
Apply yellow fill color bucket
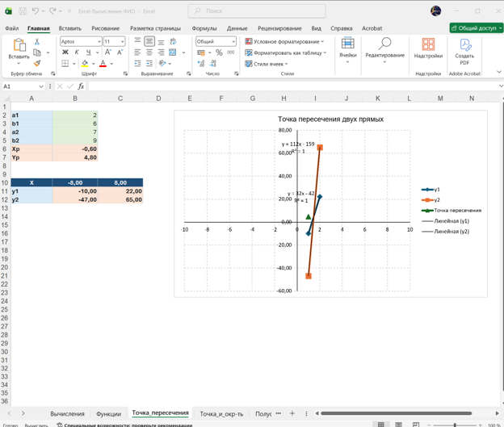[x=85, y=64]
